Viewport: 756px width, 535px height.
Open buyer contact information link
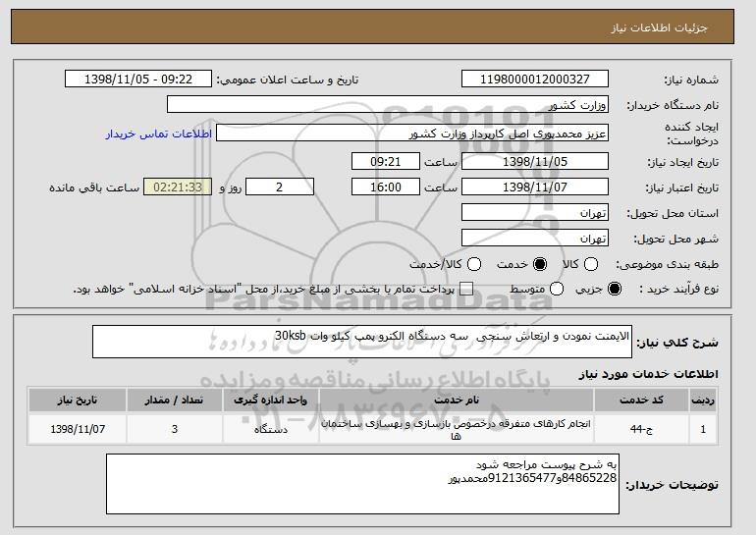tap(159, 134)
